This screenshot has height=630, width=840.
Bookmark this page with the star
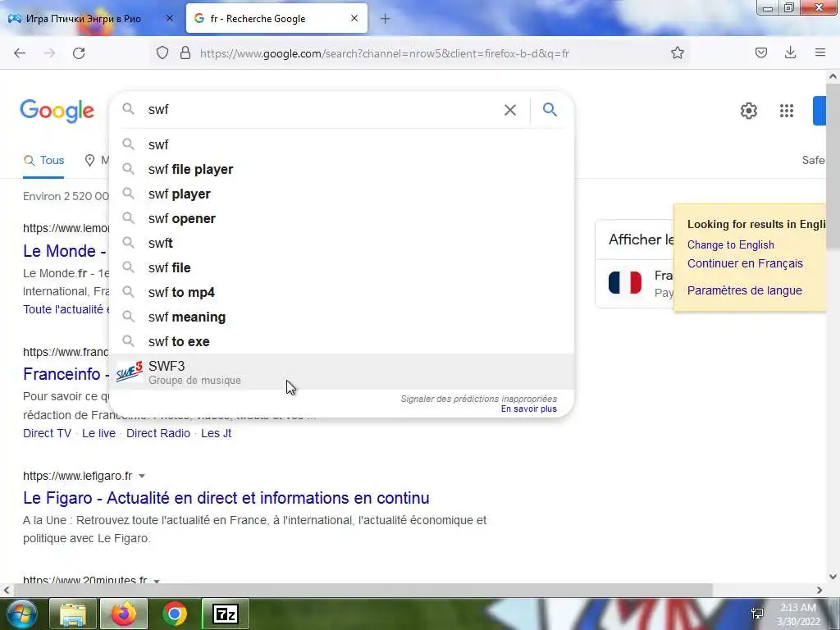tap(677, 53)
